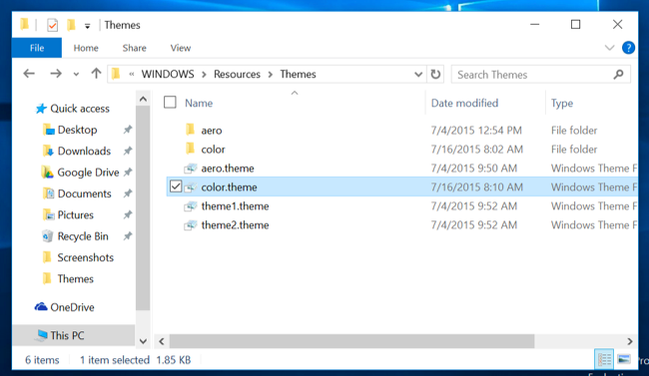
Task: Click the navigation pane scroll up arrow
Action: pos(143,99)
